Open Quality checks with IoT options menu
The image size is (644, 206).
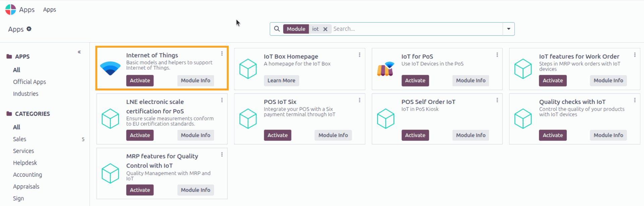click(635, 100)
